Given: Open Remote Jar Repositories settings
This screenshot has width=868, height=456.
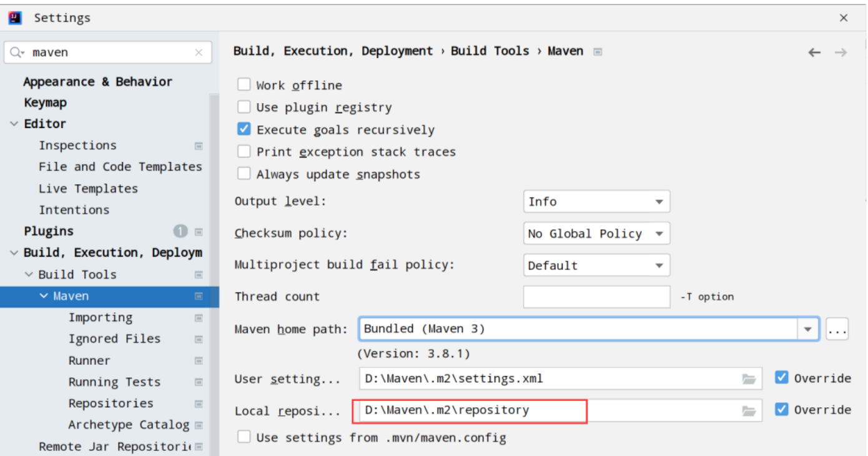Looking at the screenshot, I should 115,447.
